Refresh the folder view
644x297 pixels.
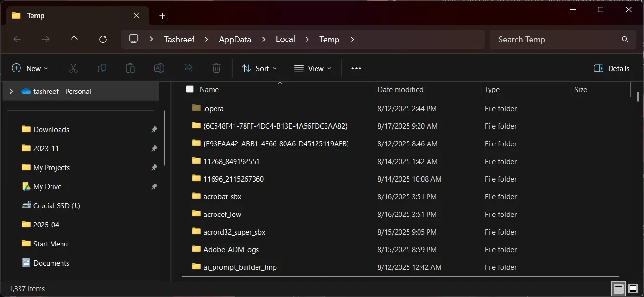click(x=103, y=40)
